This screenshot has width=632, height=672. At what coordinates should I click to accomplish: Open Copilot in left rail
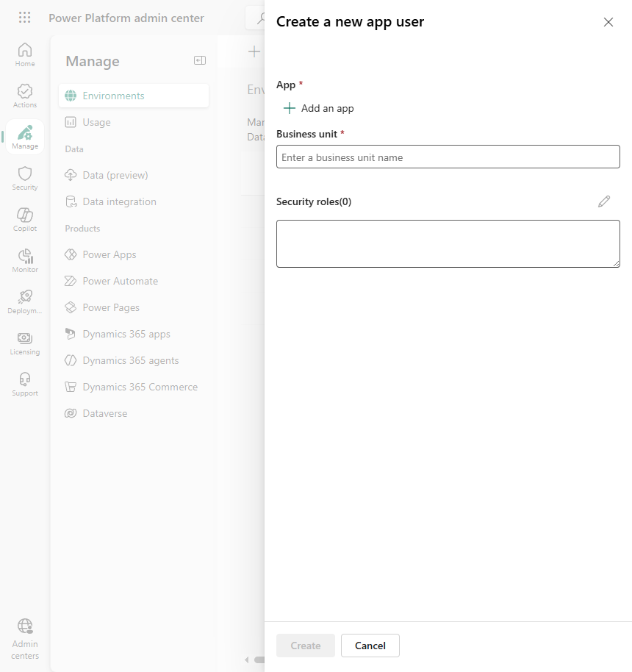25,219
